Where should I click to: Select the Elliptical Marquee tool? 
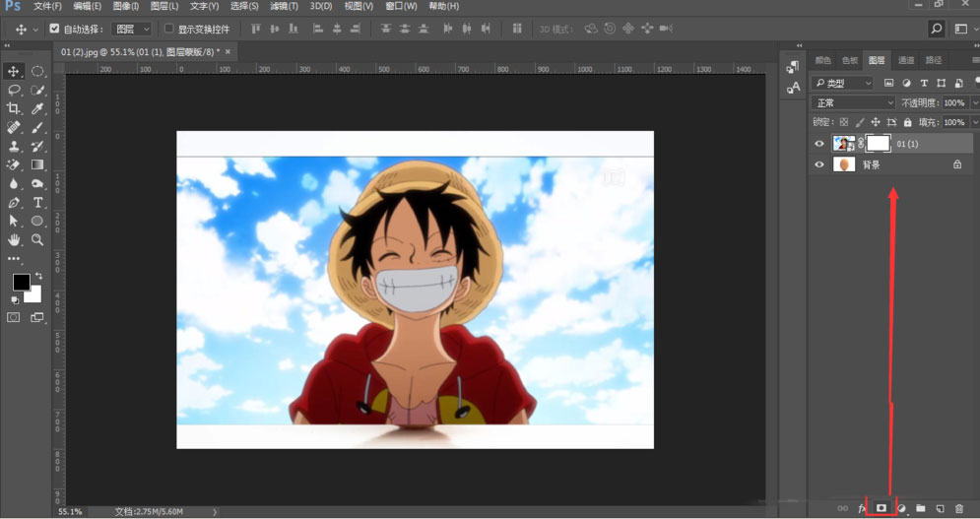[x=37, y=71]
